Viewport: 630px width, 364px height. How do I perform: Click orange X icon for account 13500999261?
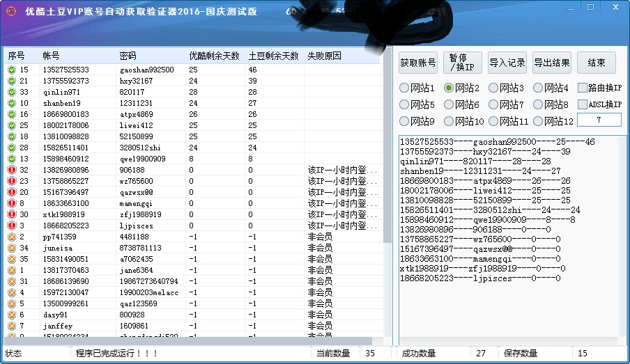12,304
